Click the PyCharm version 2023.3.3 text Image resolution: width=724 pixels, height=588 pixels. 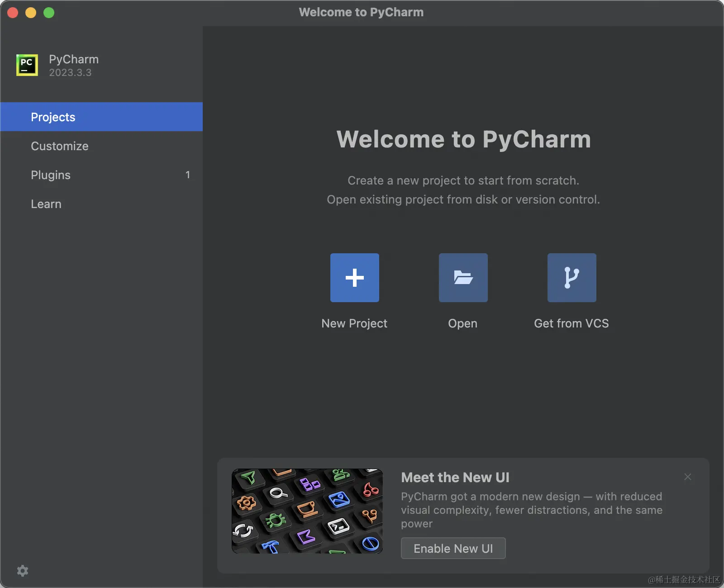point(70,73)
